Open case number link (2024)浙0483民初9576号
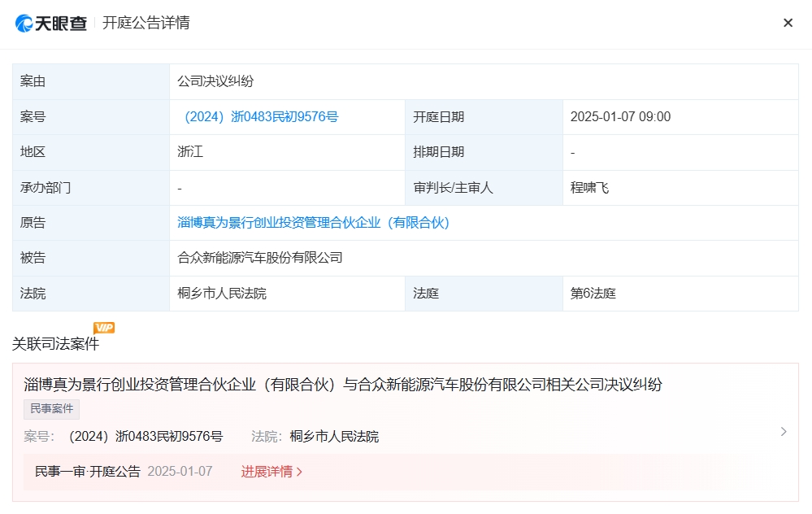 (x=262, y=116)
